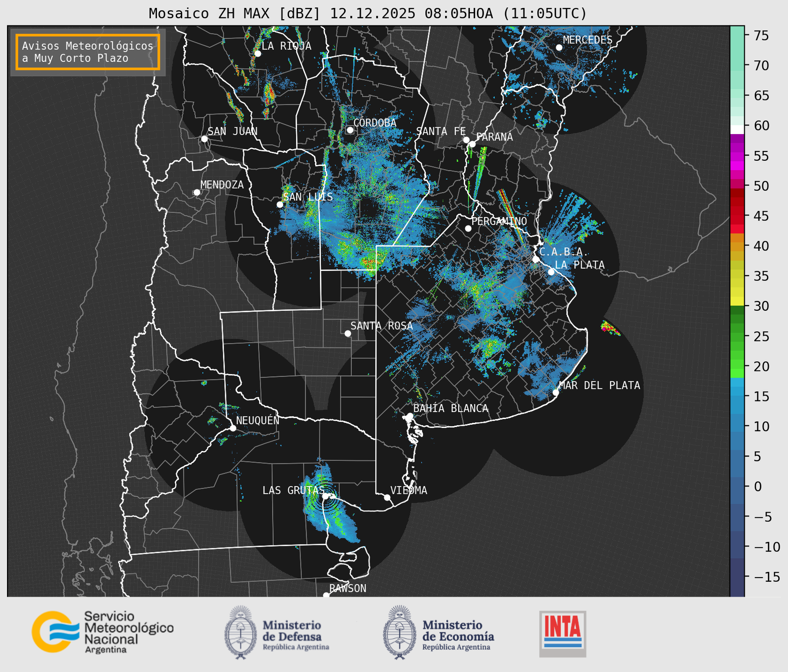Click the Servicio Meteorológico Nacional logo

click(102, 632)
